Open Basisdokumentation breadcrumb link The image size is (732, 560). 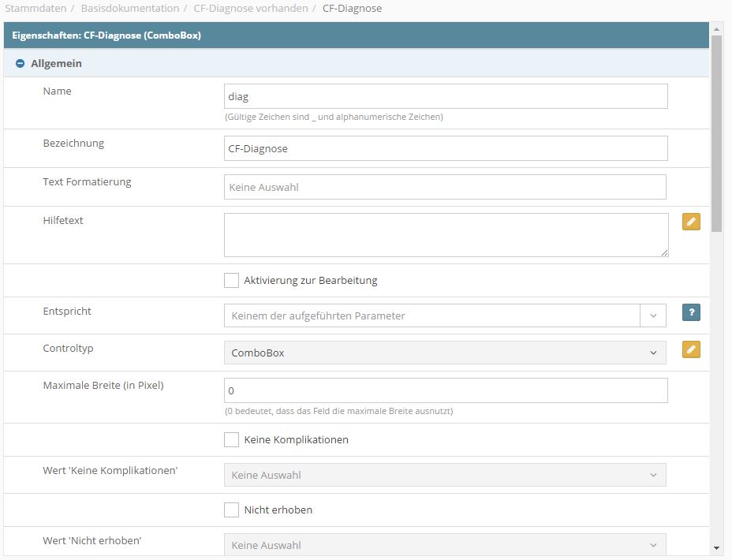(x=130, y=9)
